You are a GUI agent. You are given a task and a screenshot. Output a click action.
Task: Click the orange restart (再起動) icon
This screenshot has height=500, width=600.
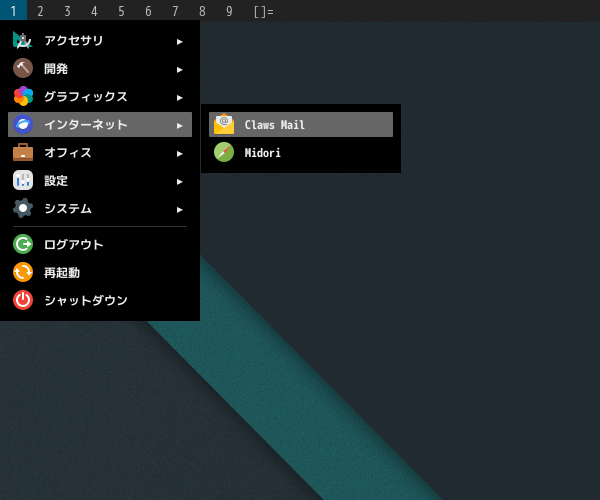point(23,272)
